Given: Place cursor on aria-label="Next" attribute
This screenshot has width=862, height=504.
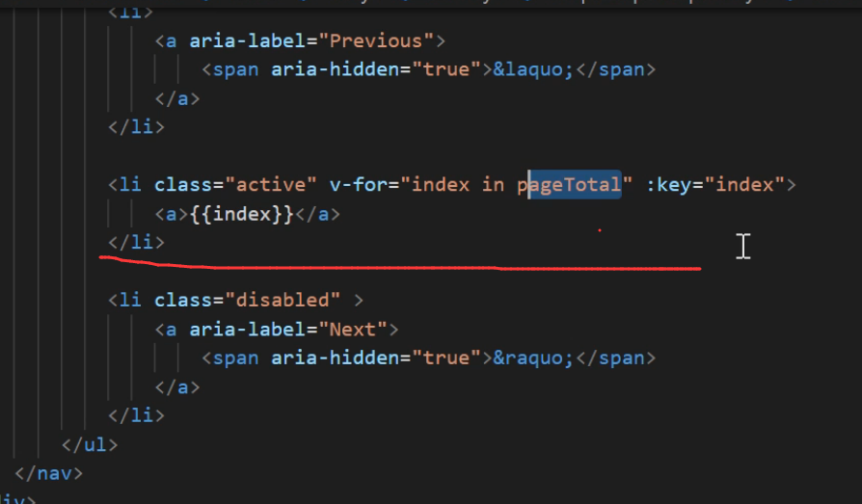Looking at the screenshot, I should [x=288, y=329].
